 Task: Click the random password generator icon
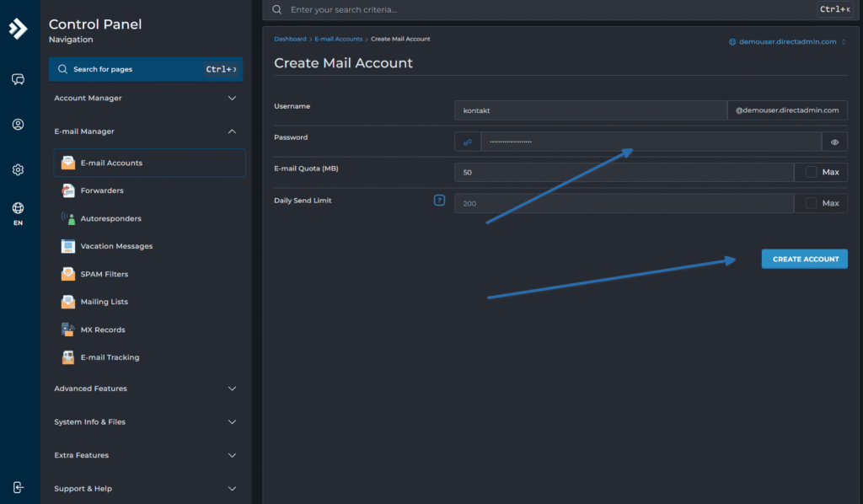tap(467, 142)
